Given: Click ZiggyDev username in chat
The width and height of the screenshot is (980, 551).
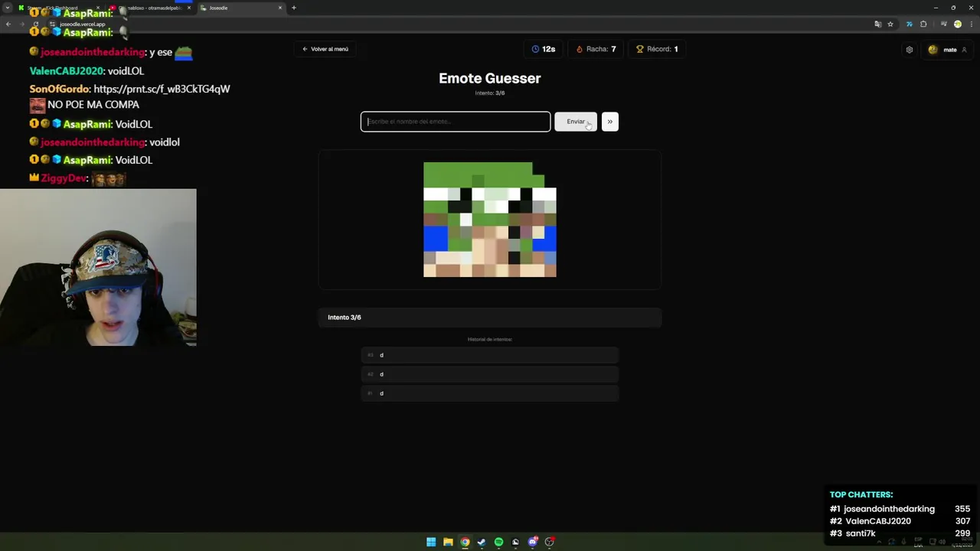Looking at the screenshot, I should coord(64,178).
